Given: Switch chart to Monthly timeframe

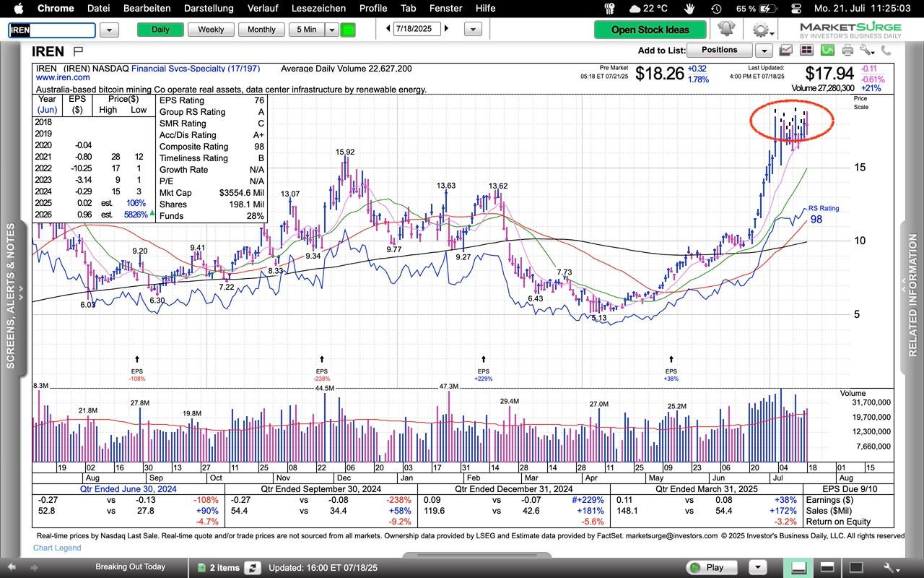Looking at the screenshot, I should (261, 30).
